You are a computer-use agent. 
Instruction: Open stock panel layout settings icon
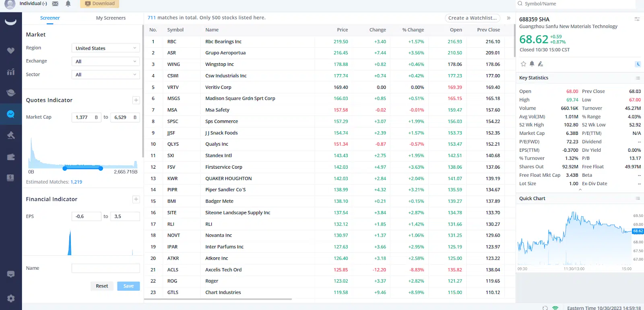[637, 19]
